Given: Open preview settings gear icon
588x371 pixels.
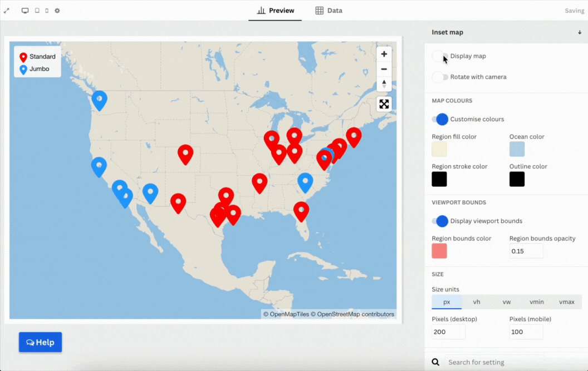Looking at the screenshot, I should click(57, 11).
